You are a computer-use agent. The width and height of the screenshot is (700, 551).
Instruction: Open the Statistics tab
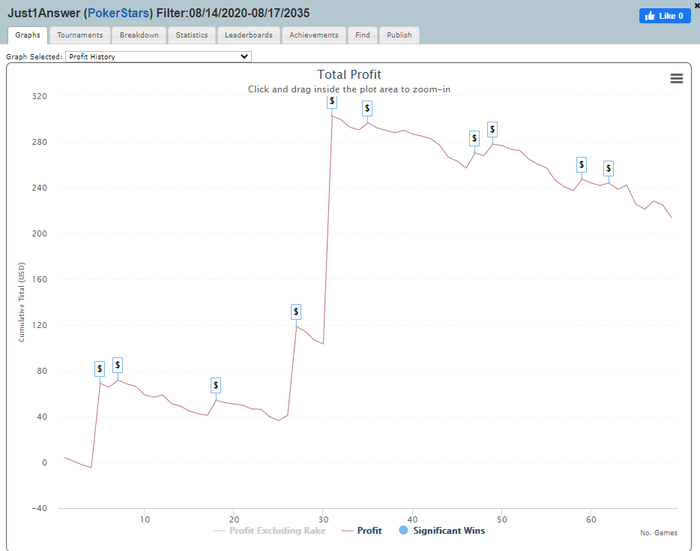[x=191, y=35]
